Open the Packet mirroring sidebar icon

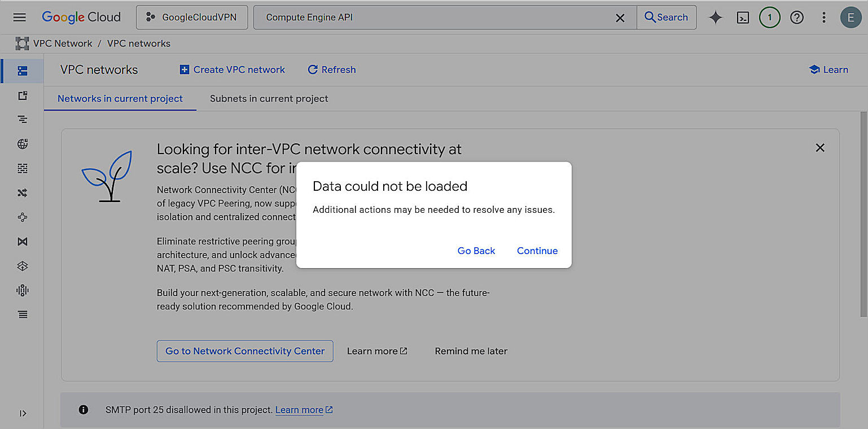click(22, 241)
